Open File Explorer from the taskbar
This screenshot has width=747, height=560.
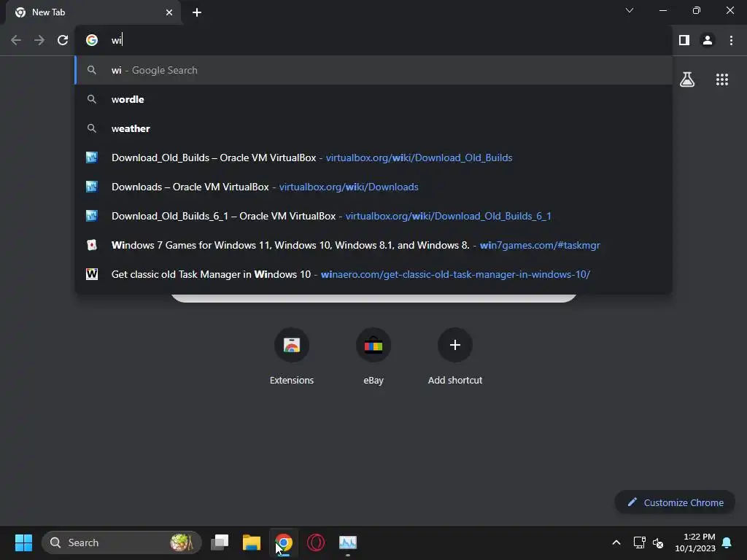pyautogui.click(x=252, y=542)
